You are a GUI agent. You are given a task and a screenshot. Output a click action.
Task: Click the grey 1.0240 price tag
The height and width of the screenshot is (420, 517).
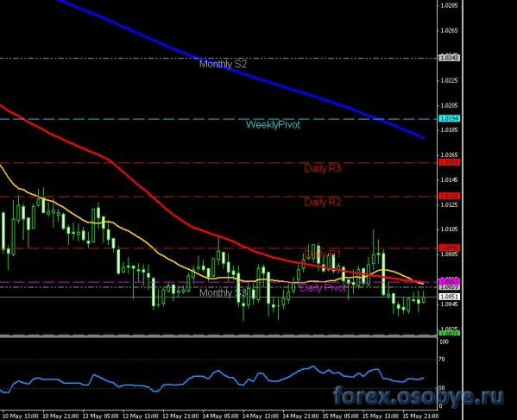(449, 58)
